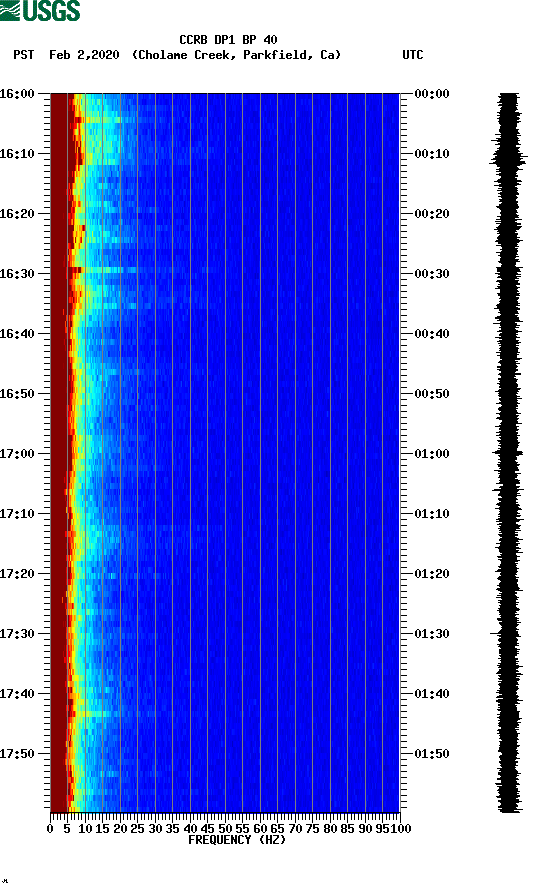
Task: Click the 00:10 UTC time label
Action: pos(432,154)
